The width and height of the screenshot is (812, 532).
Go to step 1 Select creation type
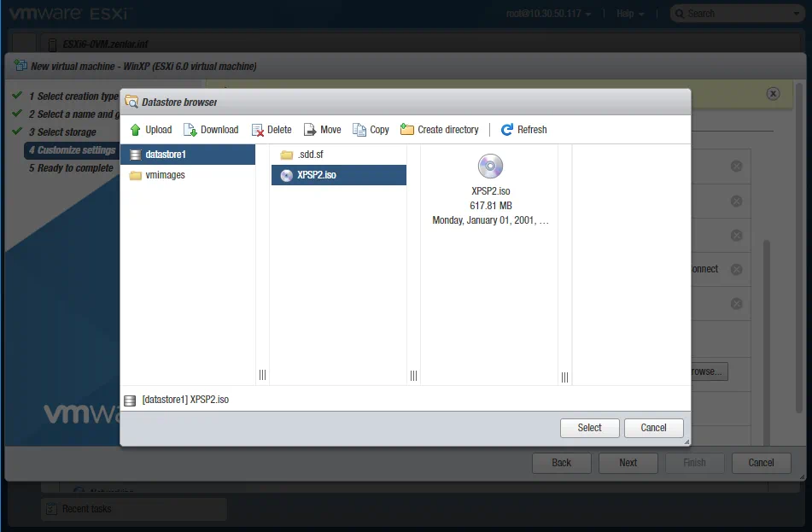(x=73, y=96)
